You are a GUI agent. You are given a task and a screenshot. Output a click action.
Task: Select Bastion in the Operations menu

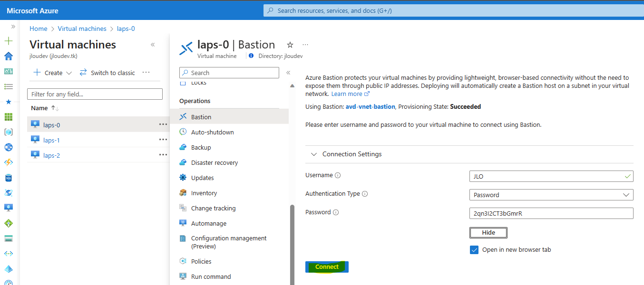point(229,117)
